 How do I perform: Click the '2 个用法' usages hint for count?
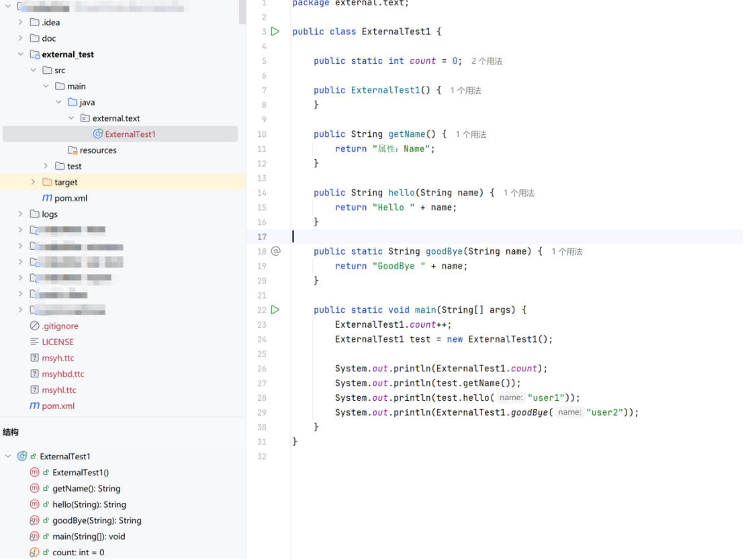pyautogui.click(x=487, y=61)
